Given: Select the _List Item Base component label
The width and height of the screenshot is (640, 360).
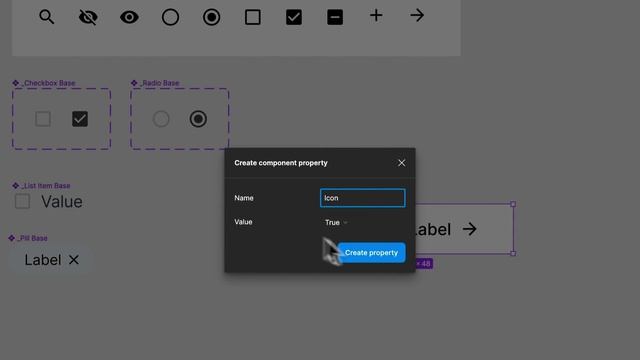Looking at the screenshot, I should pyautogui.click(x=46, y=186).
